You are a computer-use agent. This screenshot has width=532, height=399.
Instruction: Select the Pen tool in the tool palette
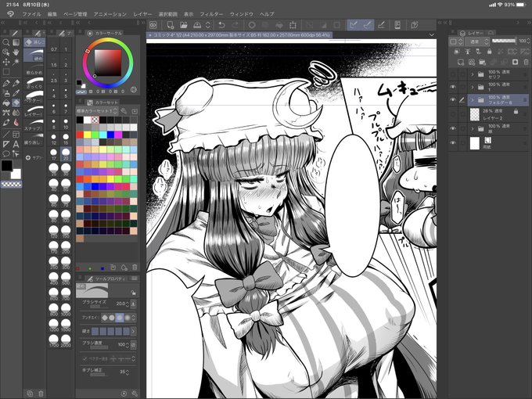[x=6, y=83]
